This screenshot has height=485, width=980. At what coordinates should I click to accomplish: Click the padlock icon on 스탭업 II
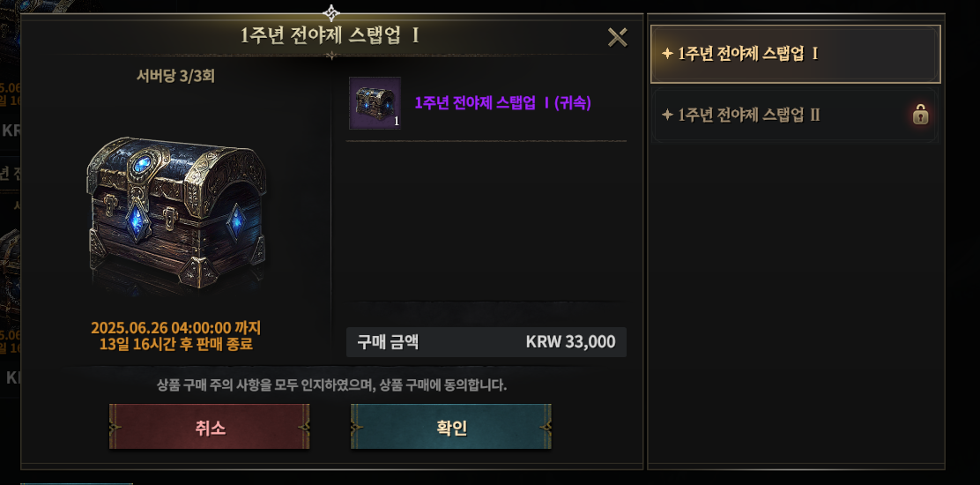pos(920,115)
